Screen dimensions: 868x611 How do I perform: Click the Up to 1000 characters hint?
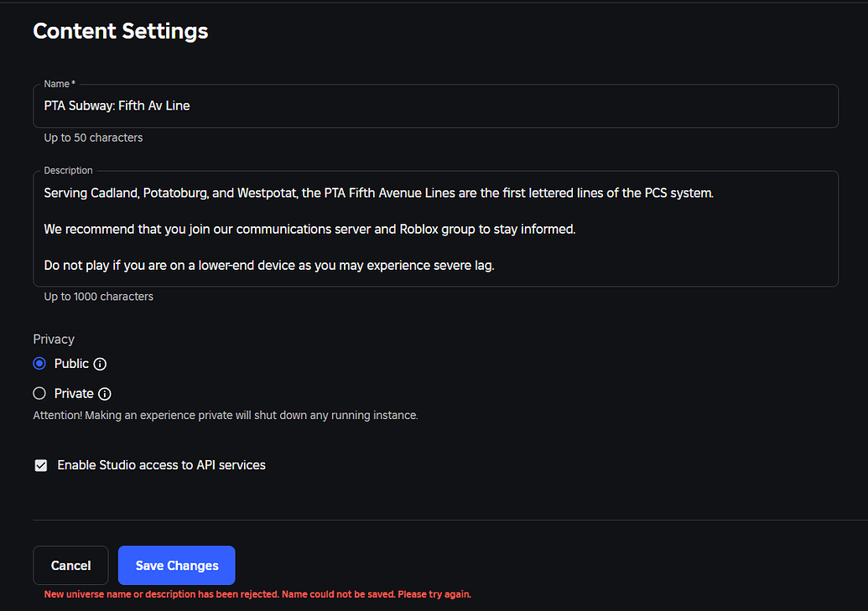[98, 296]
